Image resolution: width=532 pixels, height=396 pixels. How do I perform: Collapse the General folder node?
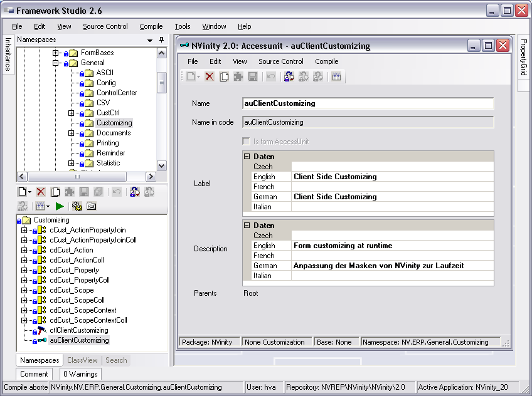pos(55,63)
